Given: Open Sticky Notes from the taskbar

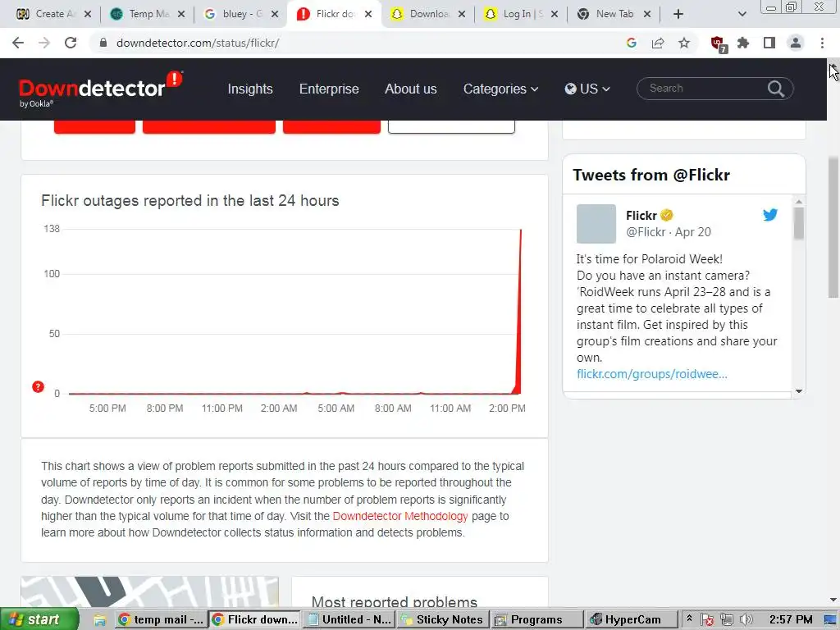Looking at the screenshot, I should tap(443, 620).
